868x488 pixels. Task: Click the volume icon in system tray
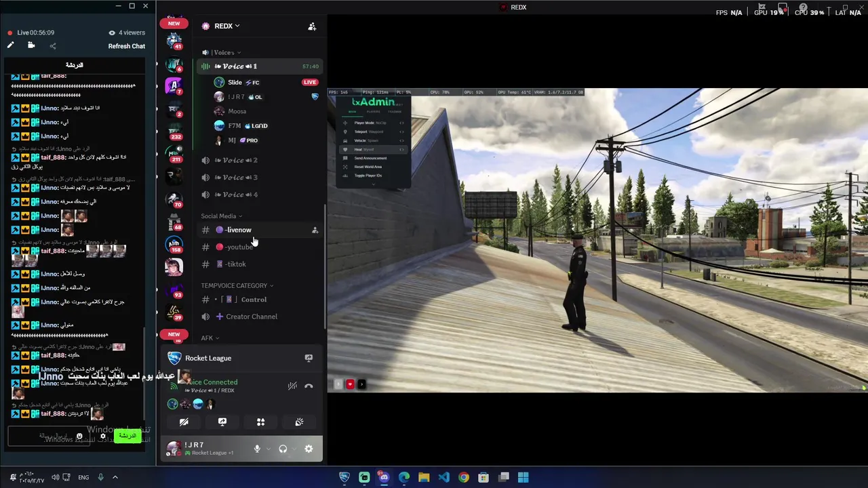coord(55,477)
